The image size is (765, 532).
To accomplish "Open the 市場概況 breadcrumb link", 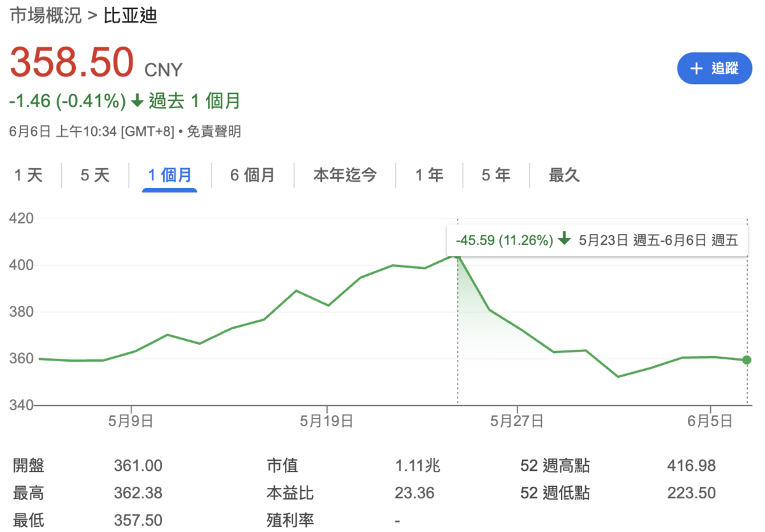I will (x=46, y=15).
